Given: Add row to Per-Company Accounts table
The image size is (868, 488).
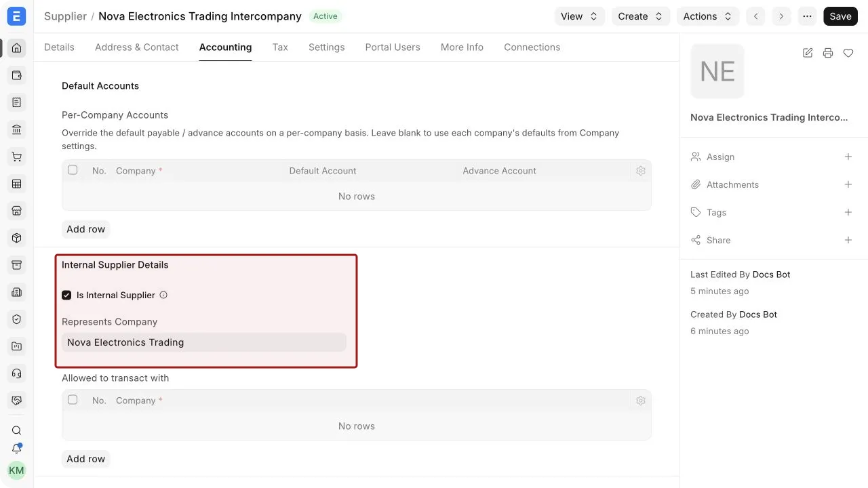Looking at the screenshot, I should [86, 229].
